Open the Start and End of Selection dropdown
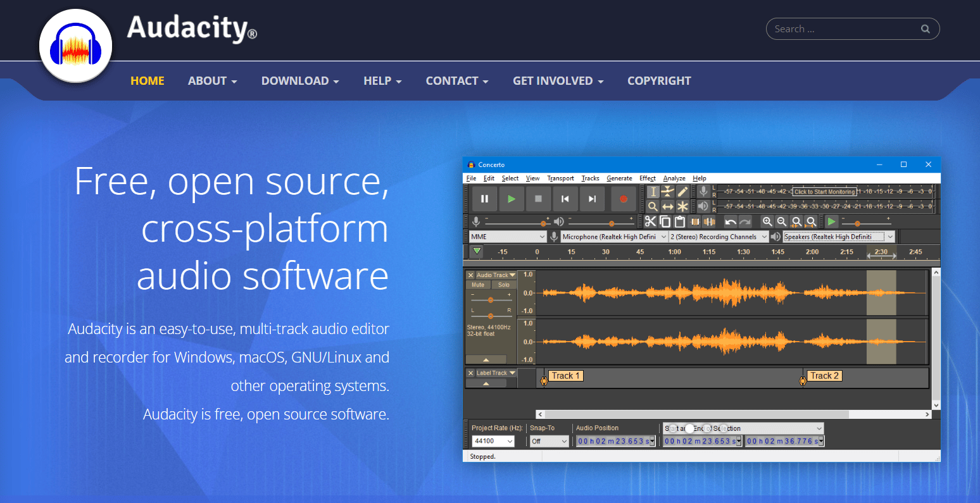This screenshot has width=980, height=503. [743, 428]
